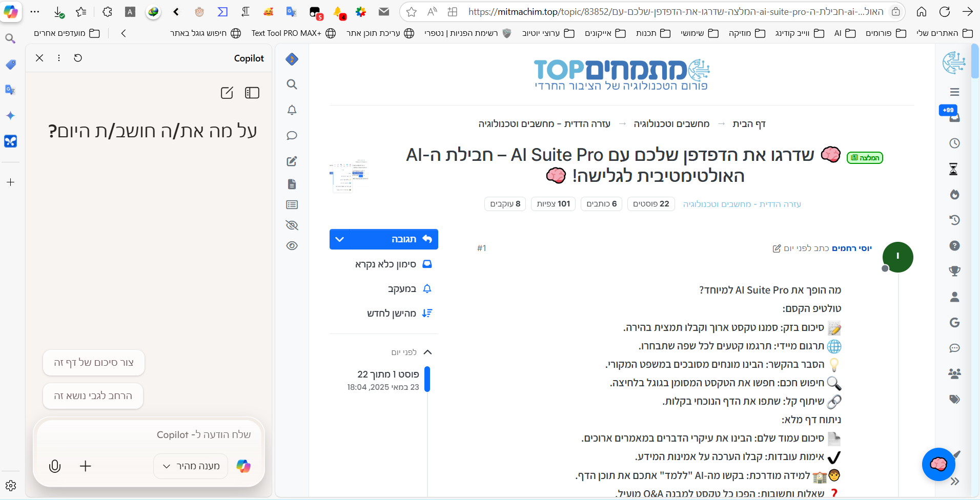Open the Edge sidebar settings gear
Viewport: 980px width, 500px height.
[11, 486]
